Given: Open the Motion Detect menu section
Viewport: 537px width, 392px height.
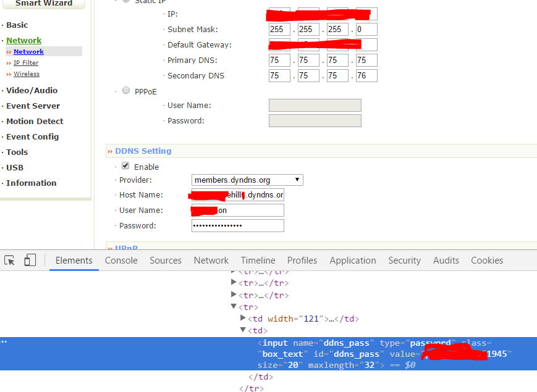Looking at the screenshot, I should click(x=35, y=121).
